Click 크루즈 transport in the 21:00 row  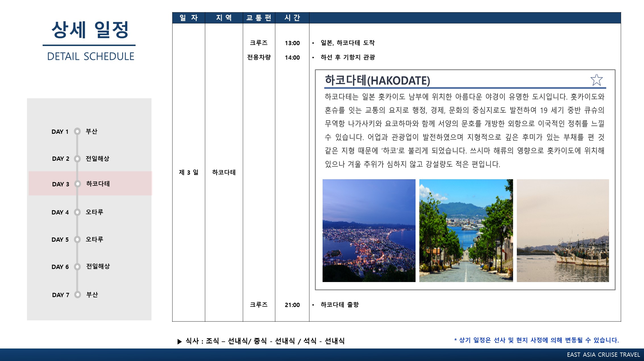[x=259, y=304]
